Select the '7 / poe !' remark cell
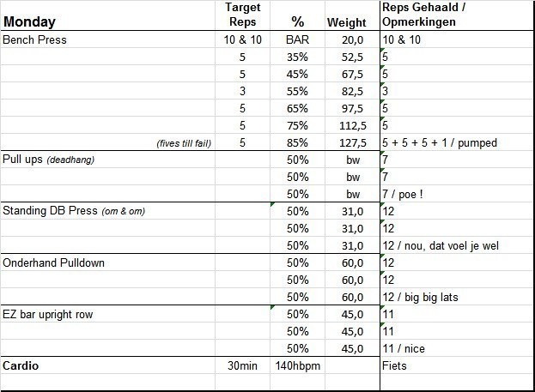Image resolution: width=535 pixels, height=392 pixels. [404, 194]
